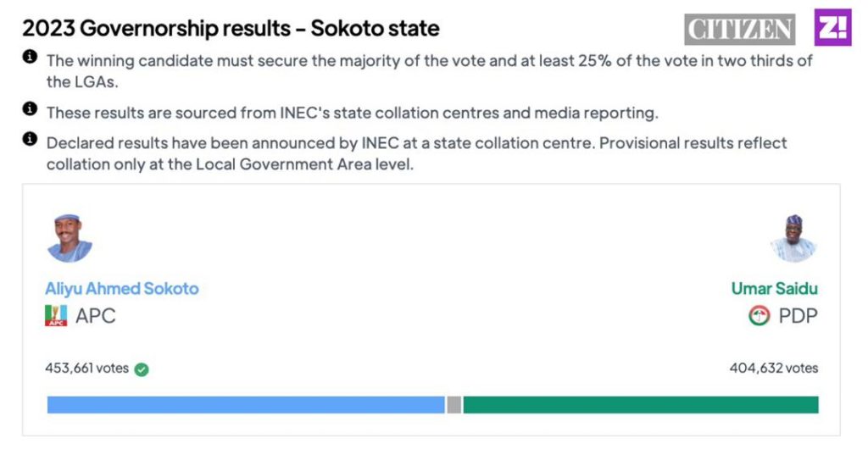
Task: Click info icon beside INEC sources note
Action: click(x=30, y=109)
